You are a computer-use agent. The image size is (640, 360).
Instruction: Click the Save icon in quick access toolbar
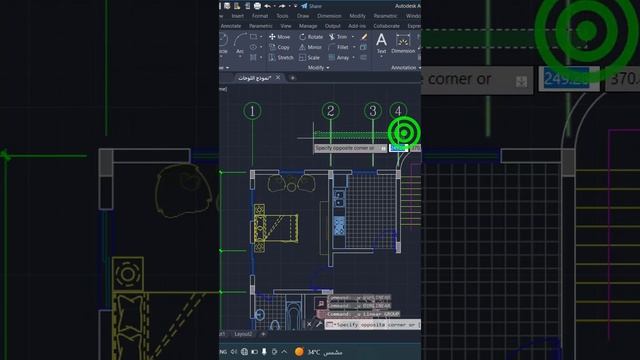(x=227, y=6)
